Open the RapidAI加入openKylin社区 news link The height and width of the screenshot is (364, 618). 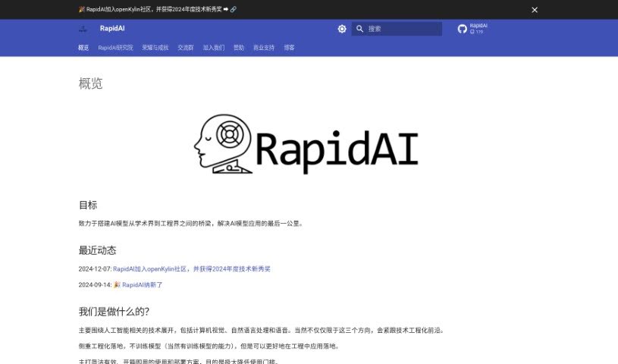point(192,269)
